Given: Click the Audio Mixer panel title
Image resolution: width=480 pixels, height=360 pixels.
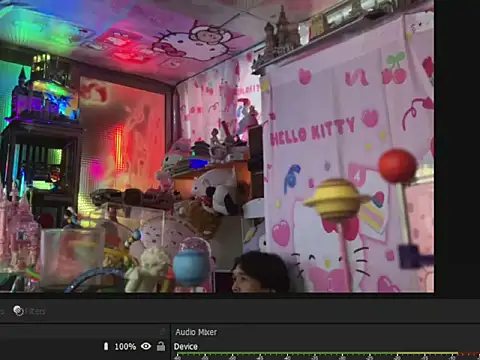Looking at the screenshot, I should pos(196,332).
